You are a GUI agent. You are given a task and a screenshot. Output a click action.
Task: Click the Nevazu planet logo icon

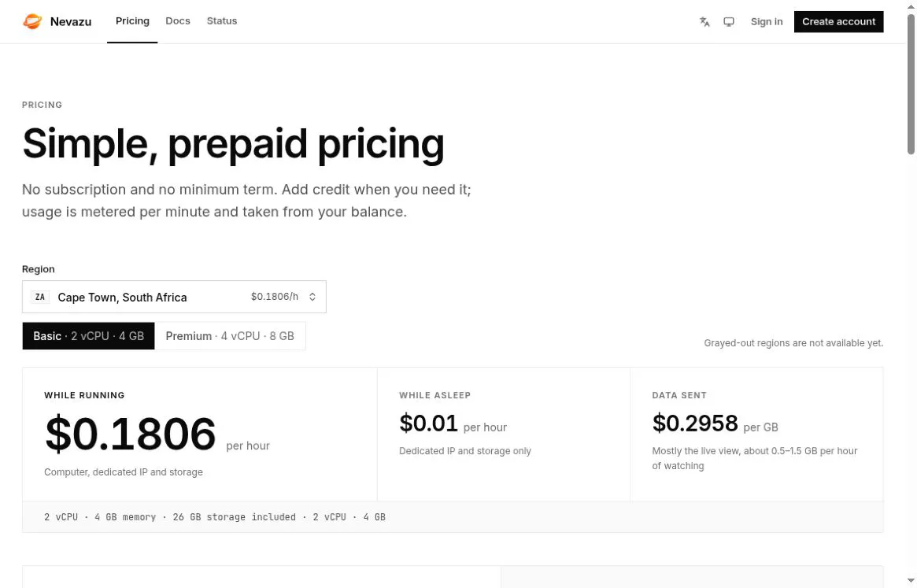32,22
